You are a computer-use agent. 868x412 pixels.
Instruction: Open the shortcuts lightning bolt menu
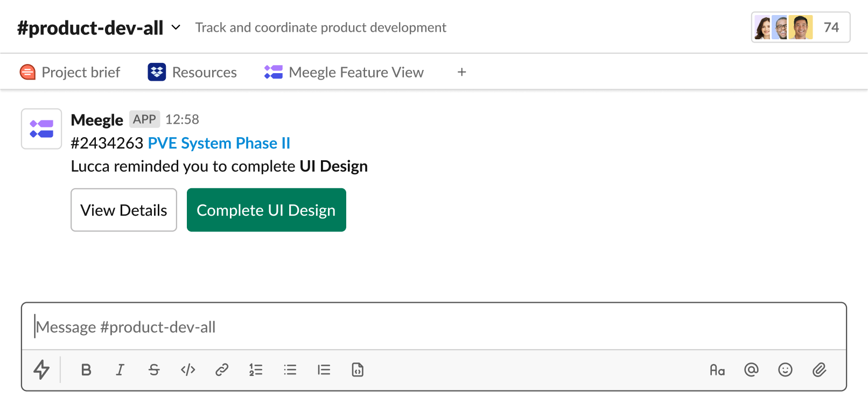(x=41, y=370)
